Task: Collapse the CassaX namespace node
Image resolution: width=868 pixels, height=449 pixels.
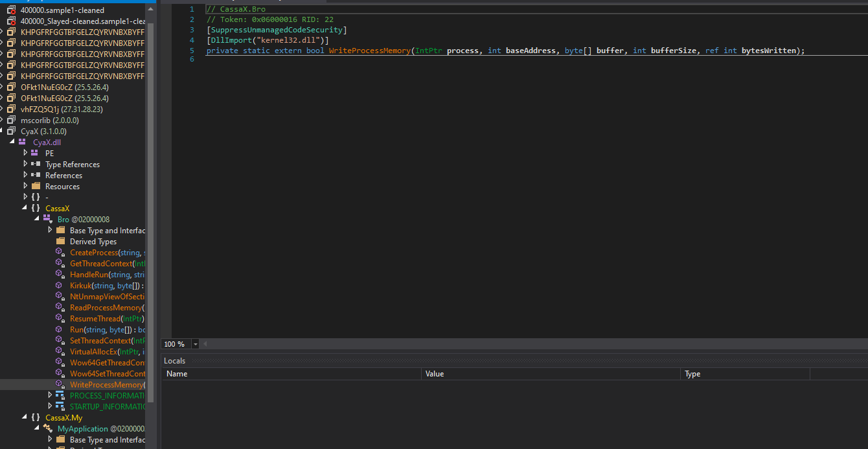Action: tap(25, 209)
